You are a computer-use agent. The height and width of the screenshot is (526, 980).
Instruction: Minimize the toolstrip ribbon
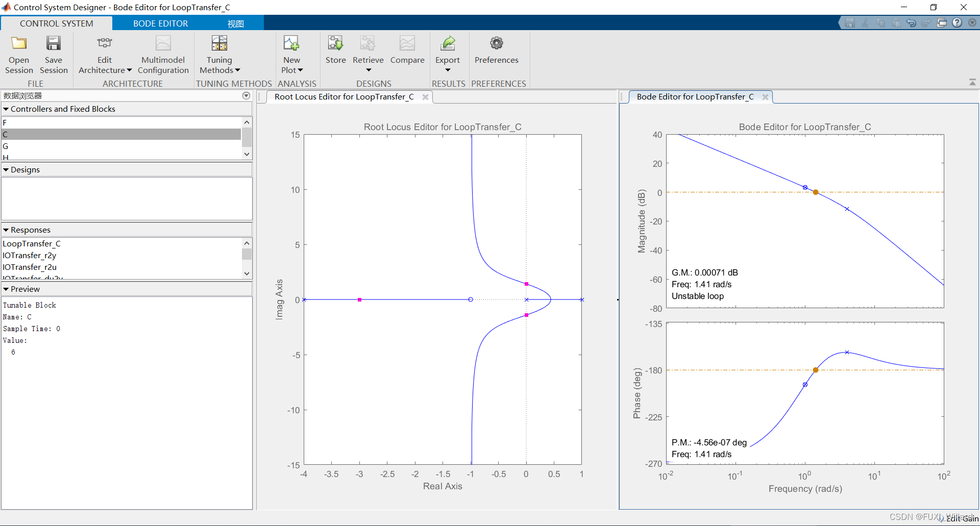click(x=972, y=83)
